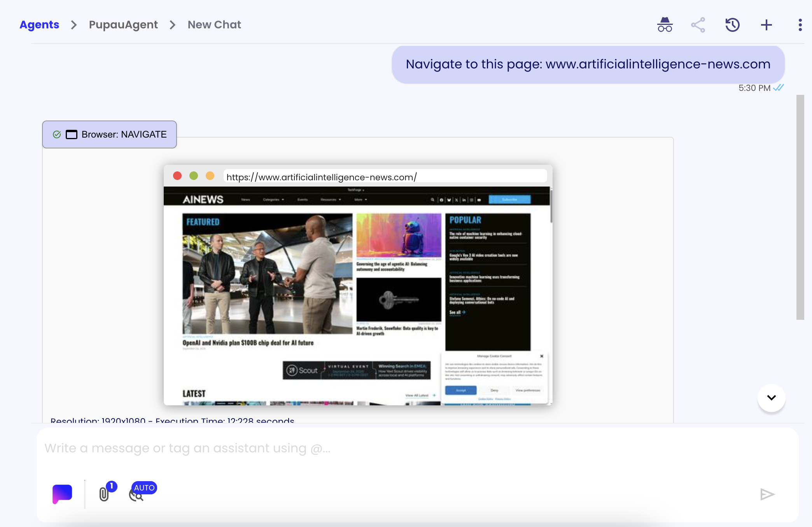This screenshot has width=812, height=527.
Task: Click the chat vertical scrollbar
Action: click(x=800, y=207)
